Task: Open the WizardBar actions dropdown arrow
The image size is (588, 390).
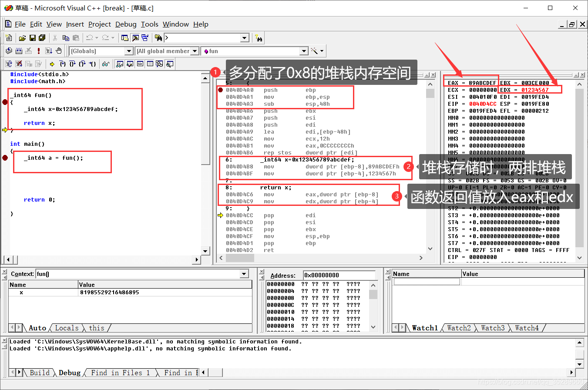Action: tap(322, 51)
